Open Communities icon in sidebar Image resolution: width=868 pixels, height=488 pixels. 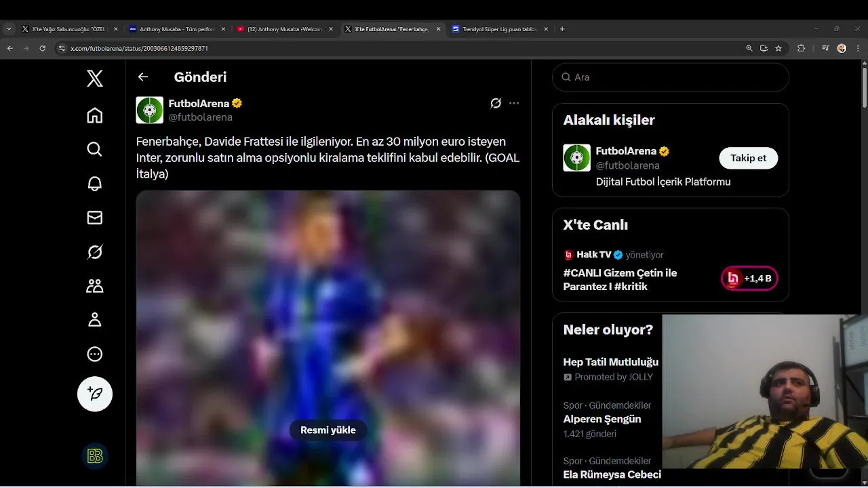click(x=95, y=286)
